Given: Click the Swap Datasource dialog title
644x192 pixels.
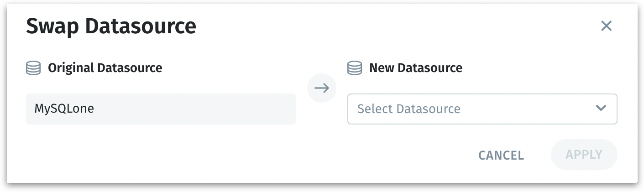Looking at the screenshot, I should pos(111,26).
